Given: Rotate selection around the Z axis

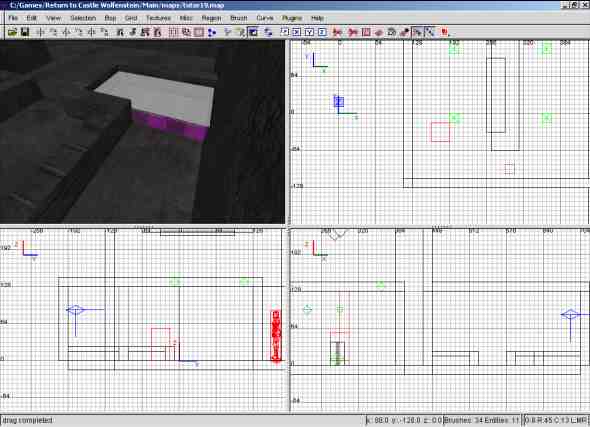Looking at the screenshot, I should (104, 32).
